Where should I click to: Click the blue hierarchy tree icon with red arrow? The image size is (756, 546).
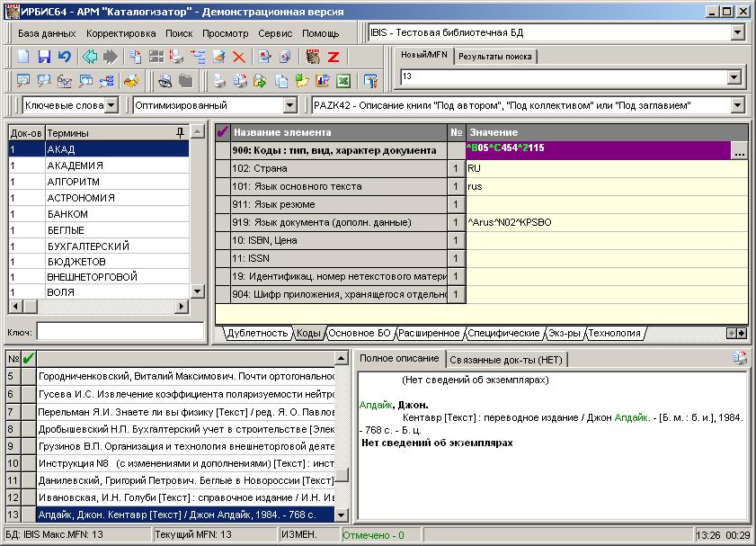(198, 57)
